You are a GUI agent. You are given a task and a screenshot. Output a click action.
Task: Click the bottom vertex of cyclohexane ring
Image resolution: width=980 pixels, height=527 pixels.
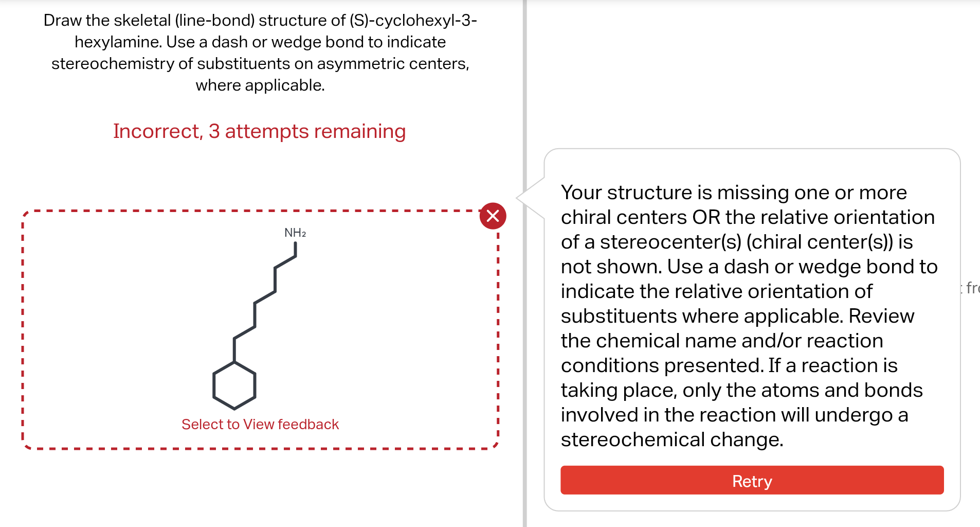pyautogui.click(x=234, y=409)
